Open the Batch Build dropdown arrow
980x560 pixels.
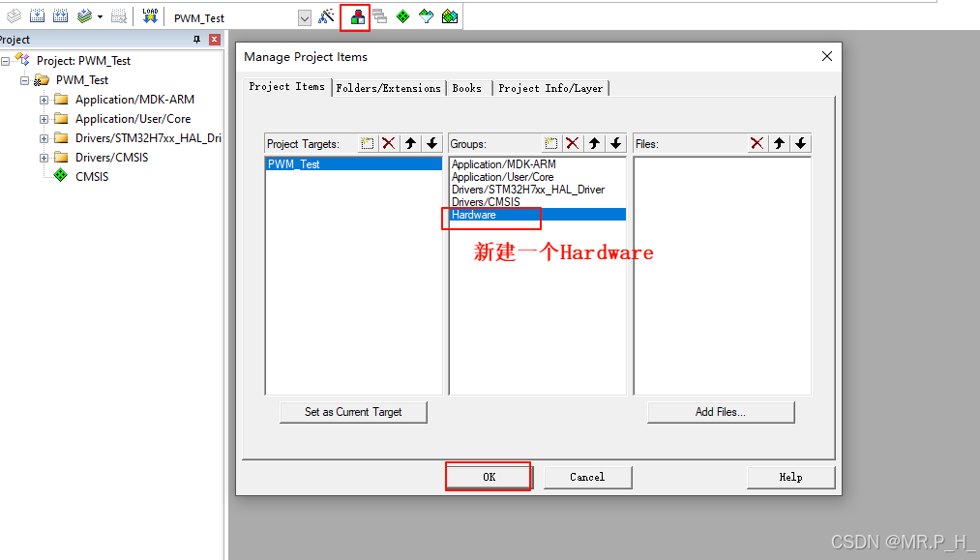click(x=100, y=16)
